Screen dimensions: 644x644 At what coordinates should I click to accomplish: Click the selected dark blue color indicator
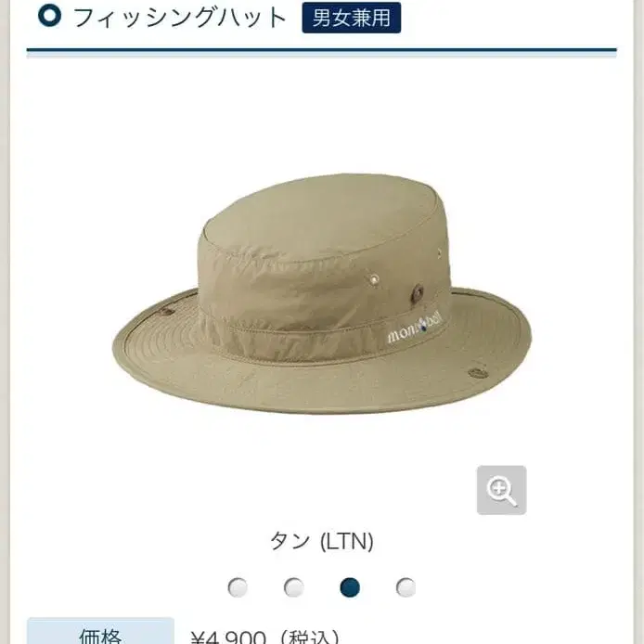pyautogui.click(x=350, y=586)
